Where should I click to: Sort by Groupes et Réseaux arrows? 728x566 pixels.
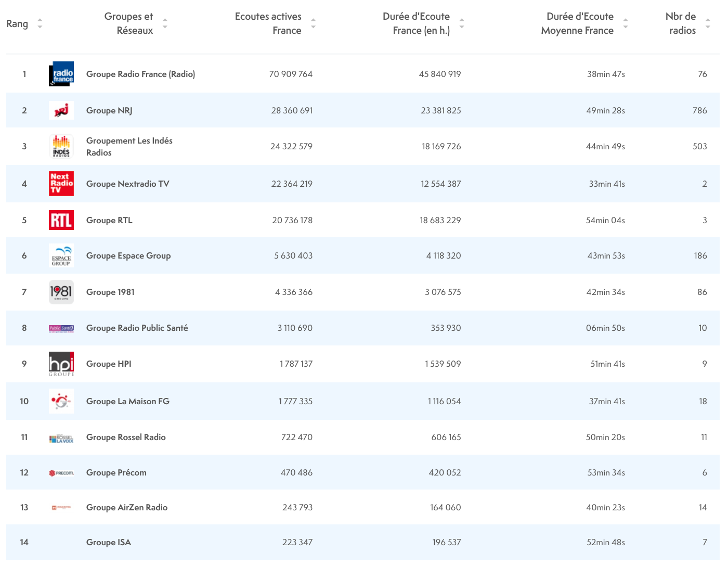[165, 23]
